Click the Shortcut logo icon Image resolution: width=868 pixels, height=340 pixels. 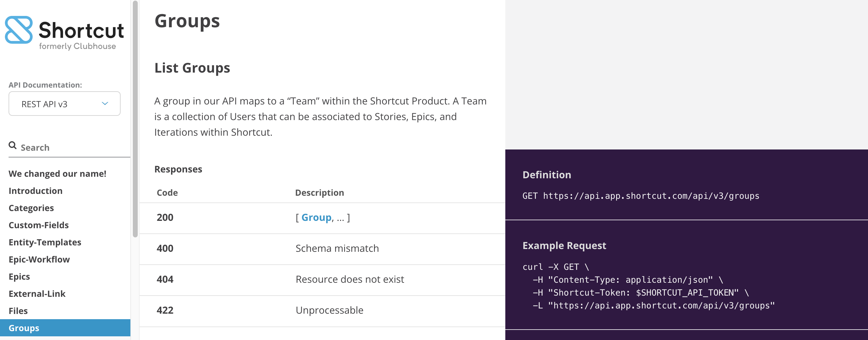(19, 30)
